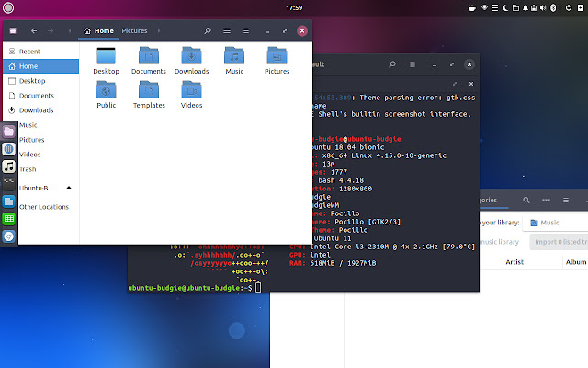This screenshot has width=588, height=368.
Task: Open search in the file manager
Action: 208,30
